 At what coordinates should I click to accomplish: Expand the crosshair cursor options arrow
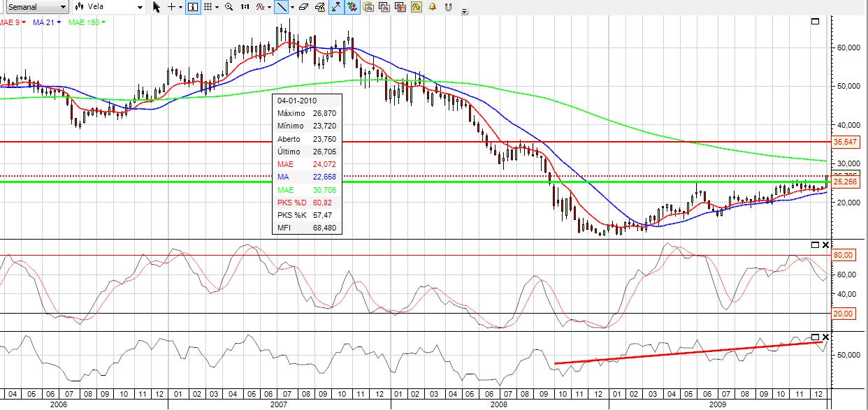180,7
